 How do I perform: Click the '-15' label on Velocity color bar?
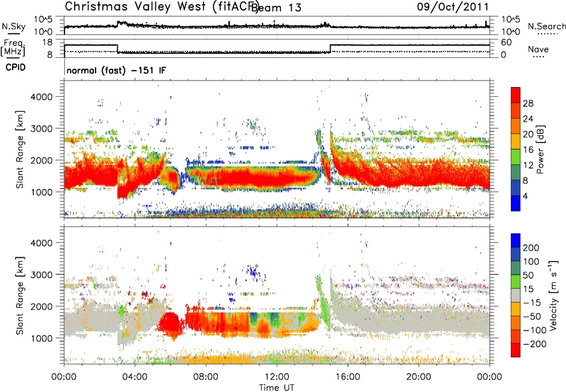click(x=532, y=303)
